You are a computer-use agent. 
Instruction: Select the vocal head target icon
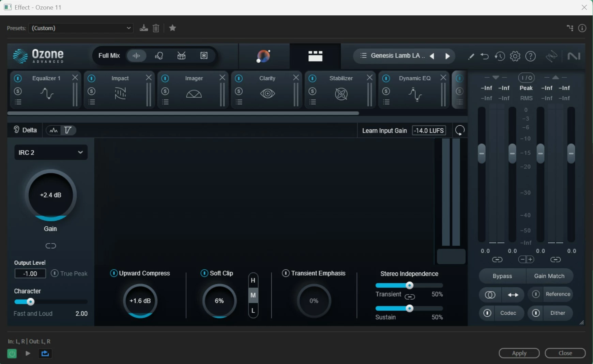click(x=159, y=56)
